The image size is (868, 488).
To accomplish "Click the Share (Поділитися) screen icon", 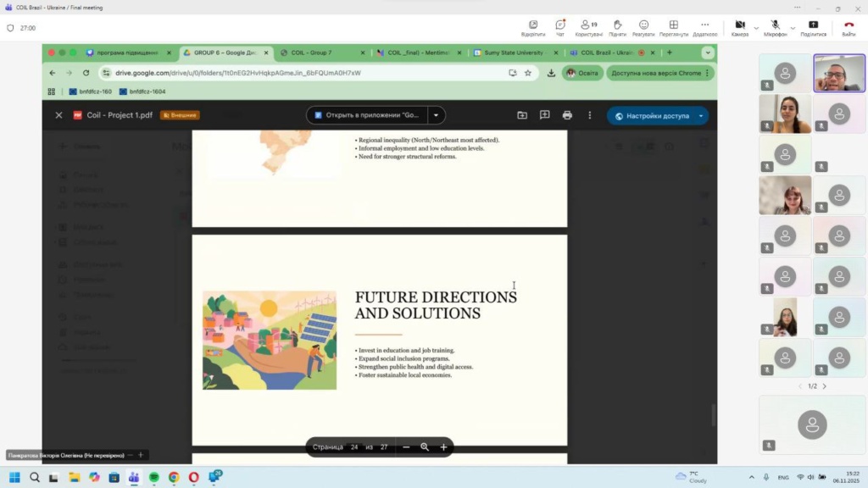I will pos(813,27).
